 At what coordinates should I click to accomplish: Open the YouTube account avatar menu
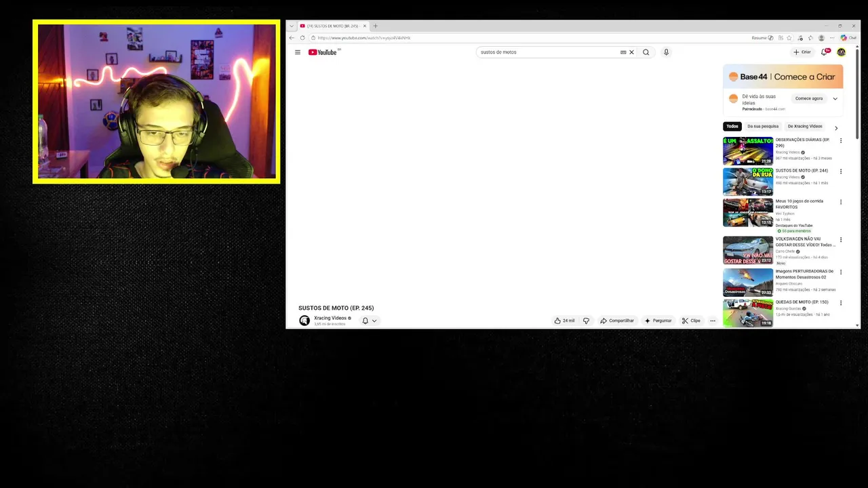click(842, 52)
